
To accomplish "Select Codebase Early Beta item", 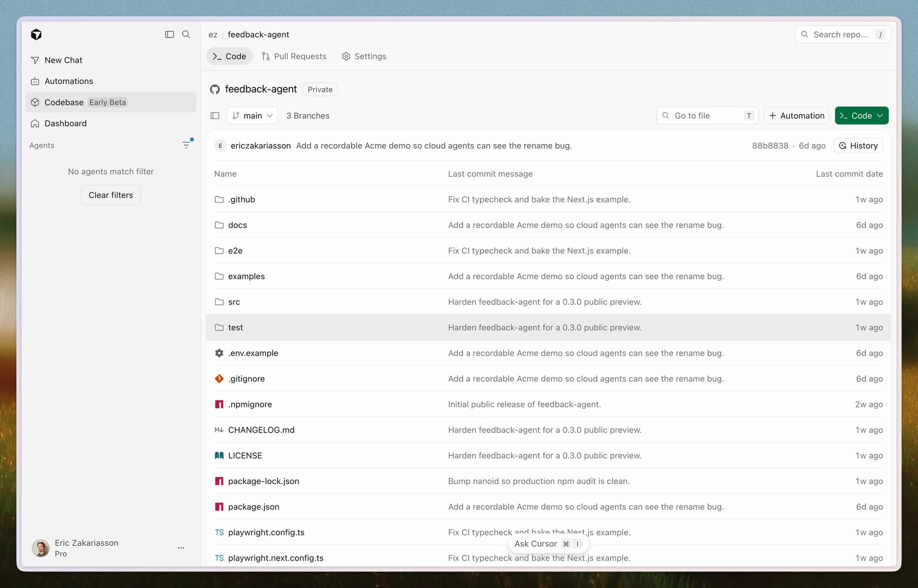I will [111, 102].
